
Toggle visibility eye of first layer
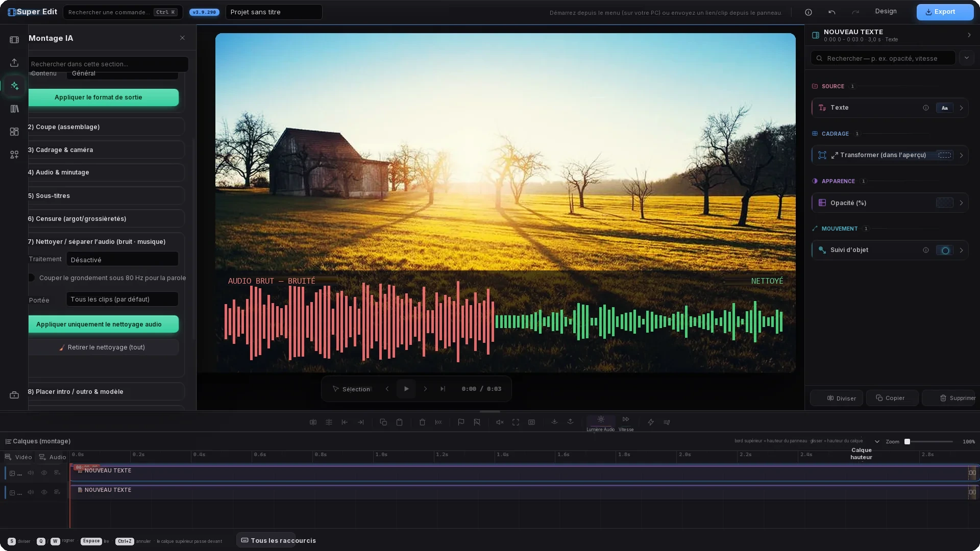44,473
